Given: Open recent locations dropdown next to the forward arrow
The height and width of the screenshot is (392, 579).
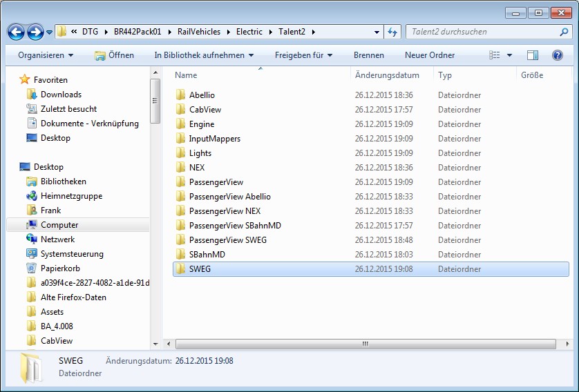Looking at the screenshot, I should pos(49,32).
